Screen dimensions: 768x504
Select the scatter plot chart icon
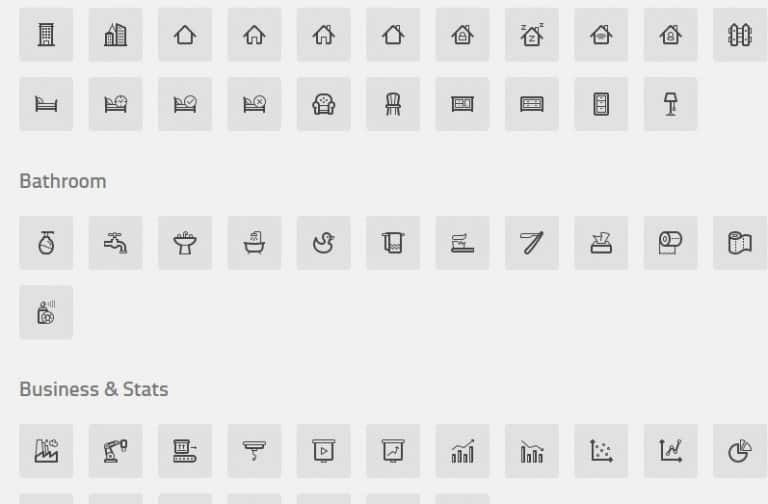[x=601, y=451]
